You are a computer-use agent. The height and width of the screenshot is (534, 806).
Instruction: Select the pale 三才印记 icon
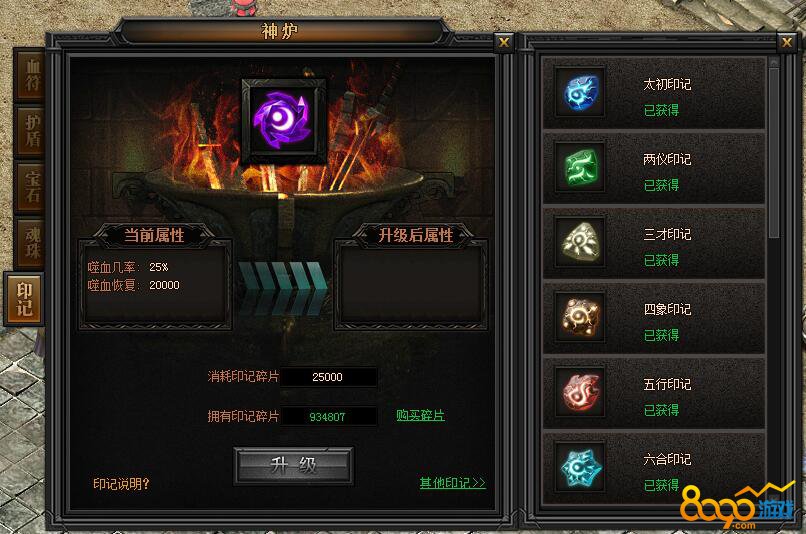tap(580, 243)
